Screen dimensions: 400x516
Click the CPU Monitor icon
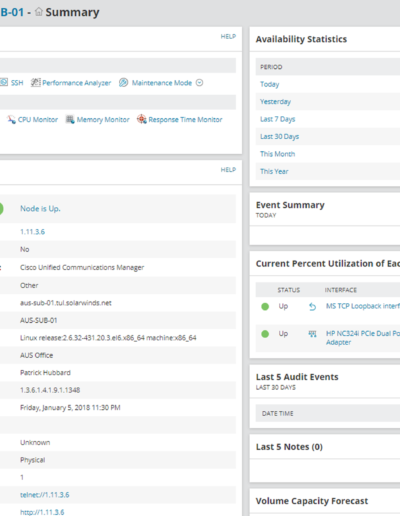click(x=11, y=119)
